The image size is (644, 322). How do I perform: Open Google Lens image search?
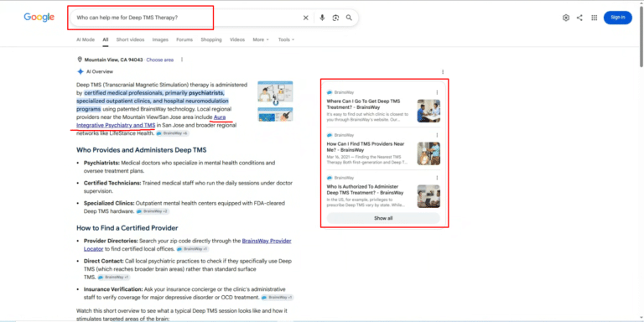335,18
